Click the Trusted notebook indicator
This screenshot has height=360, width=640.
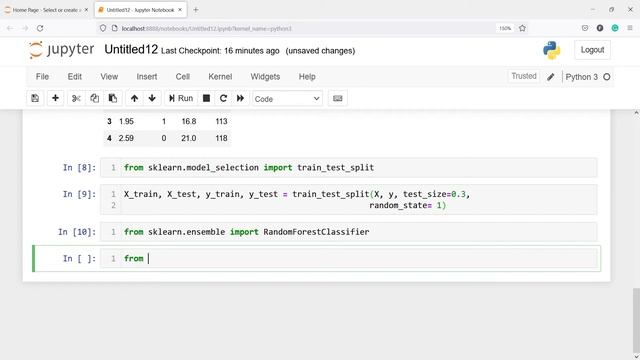point(524,76)
